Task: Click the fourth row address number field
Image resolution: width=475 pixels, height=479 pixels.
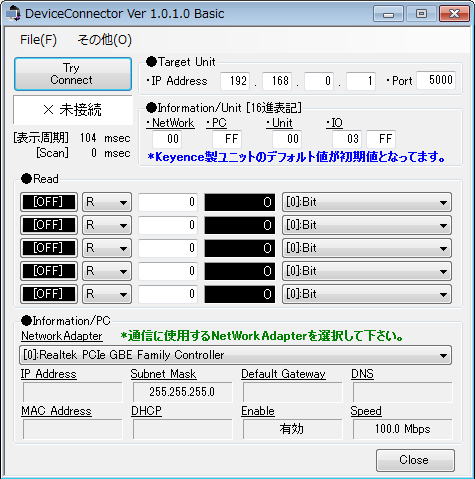Action: [168, 271]
